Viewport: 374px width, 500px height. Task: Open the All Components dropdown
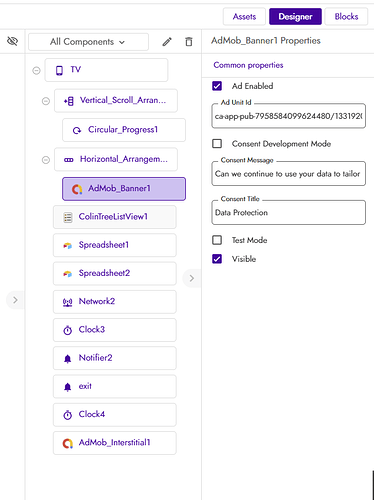click(x=88, y=42)
